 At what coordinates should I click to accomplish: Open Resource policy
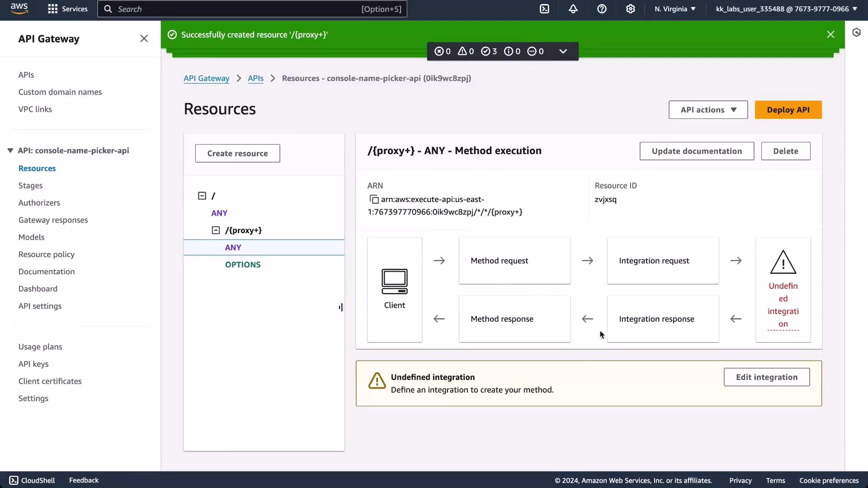pyautogui.click(x=47, y=254)
